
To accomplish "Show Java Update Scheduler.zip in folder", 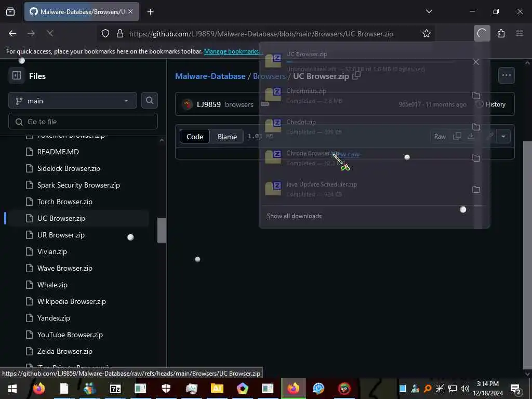I will tap(476, 189).
